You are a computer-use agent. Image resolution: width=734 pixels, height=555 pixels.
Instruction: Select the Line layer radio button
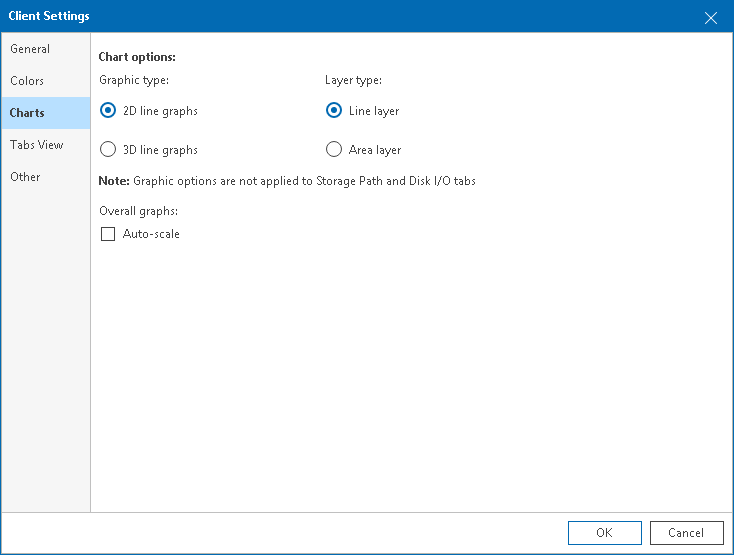click(x=334, y=111)
